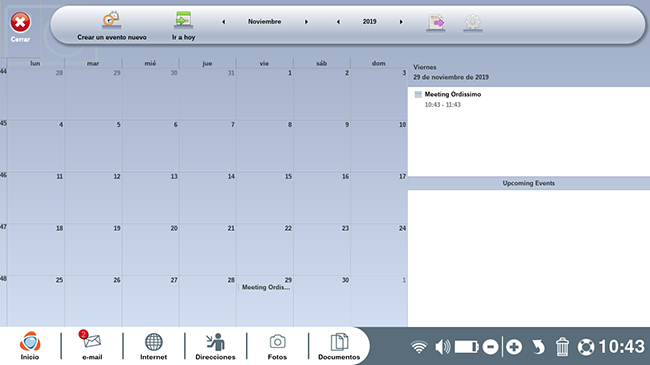This screenshot has width=650, height=365.
Task: Click the 'lun' weekday column header
Action: click(x=35, y=63)
